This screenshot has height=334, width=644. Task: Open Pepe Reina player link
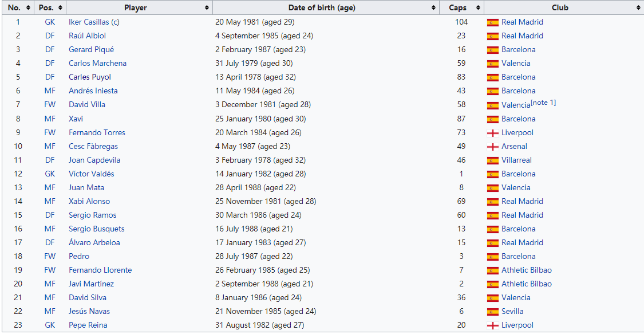coord(88,325)
